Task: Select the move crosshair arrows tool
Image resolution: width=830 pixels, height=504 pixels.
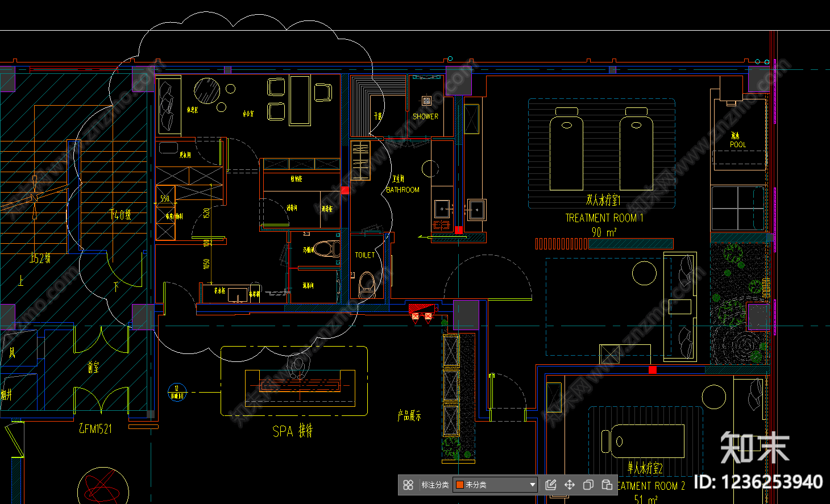Action: tap(570, 485)
